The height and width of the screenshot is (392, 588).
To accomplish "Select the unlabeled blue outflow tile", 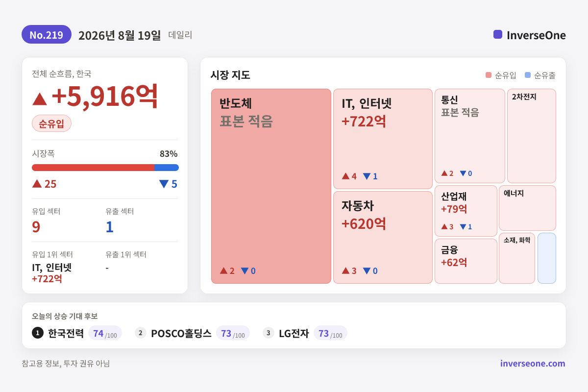I will (547, 258).
